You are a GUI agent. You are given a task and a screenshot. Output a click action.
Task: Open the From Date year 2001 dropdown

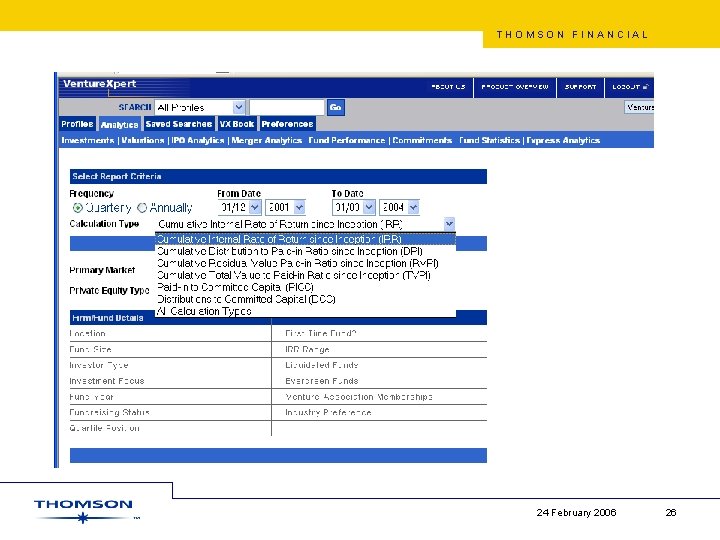click(x=286, y=208)
